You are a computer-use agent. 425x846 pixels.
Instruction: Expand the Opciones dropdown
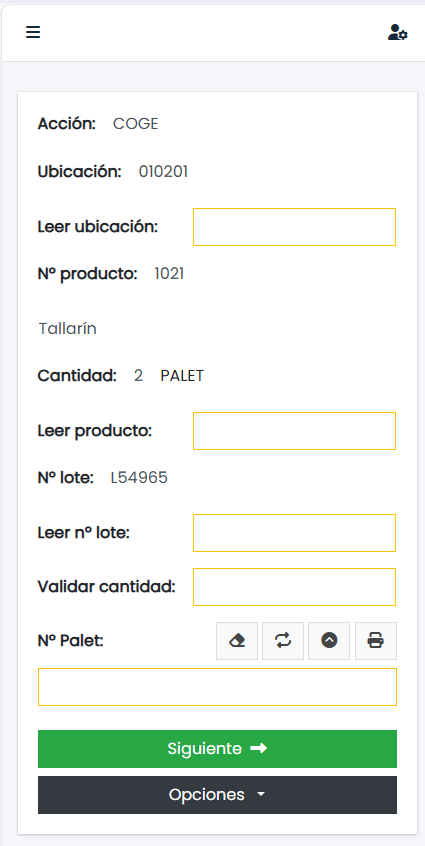(217, 795)
